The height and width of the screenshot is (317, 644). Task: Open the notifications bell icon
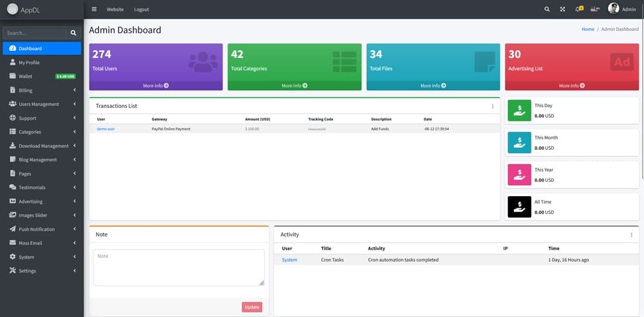(x=578, y=10)
